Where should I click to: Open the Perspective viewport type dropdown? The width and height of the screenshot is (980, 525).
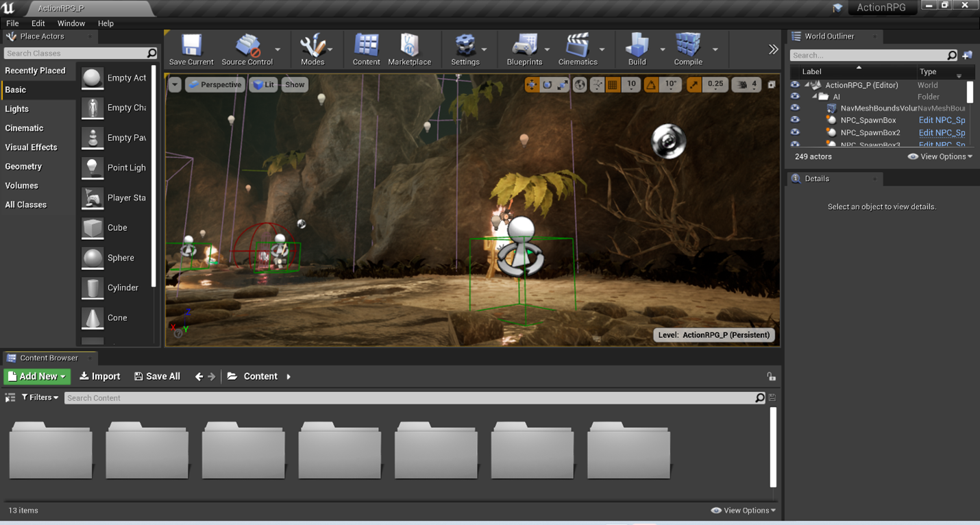(215, 84)
